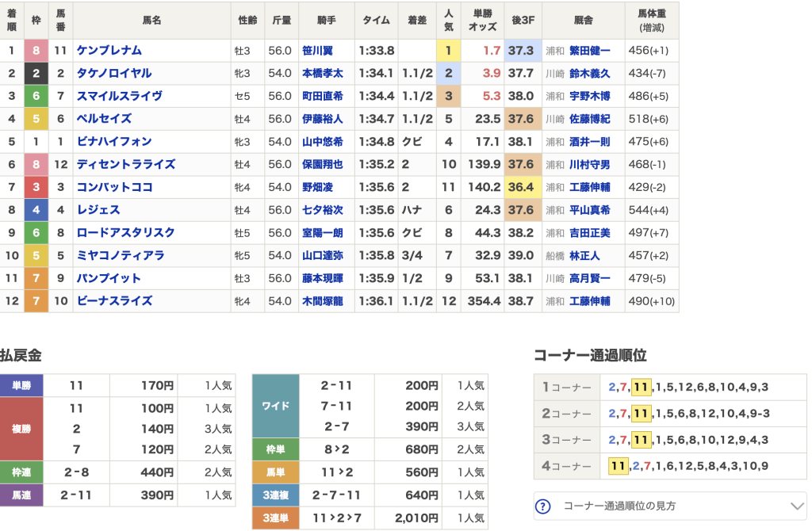This screenshot has width=812, height=531.
Task: Open trainer 佐藤博紀 page
Action: pyautogui.click(x=590, y=119)
